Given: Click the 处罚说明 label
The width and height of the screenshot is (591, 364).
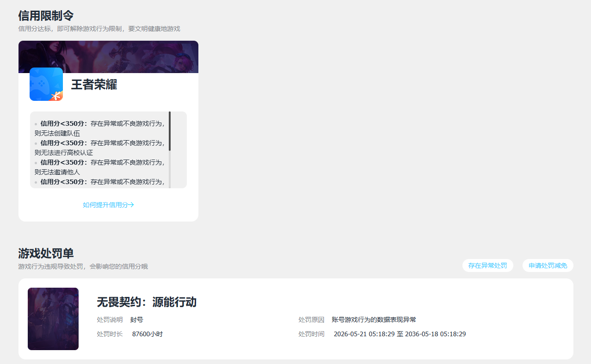Looking at the screenshot, I should pyautogui.click(x=110, y=320).
